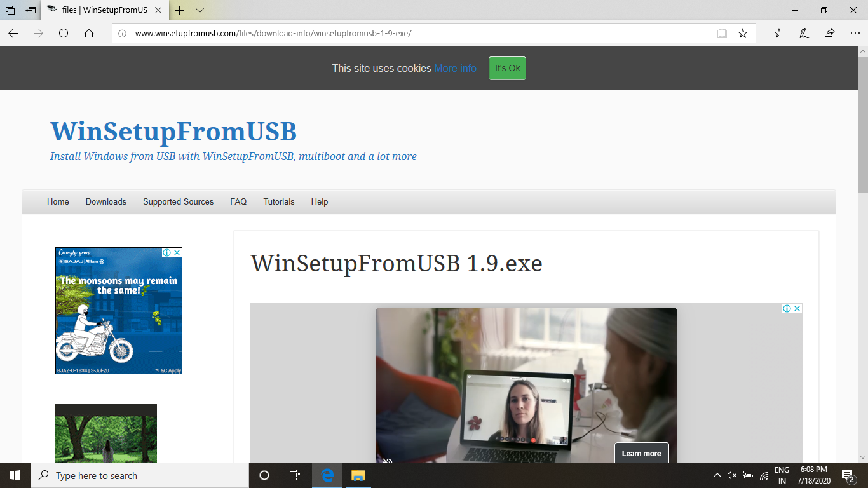Click the battery tray icon

coord(748,475)
